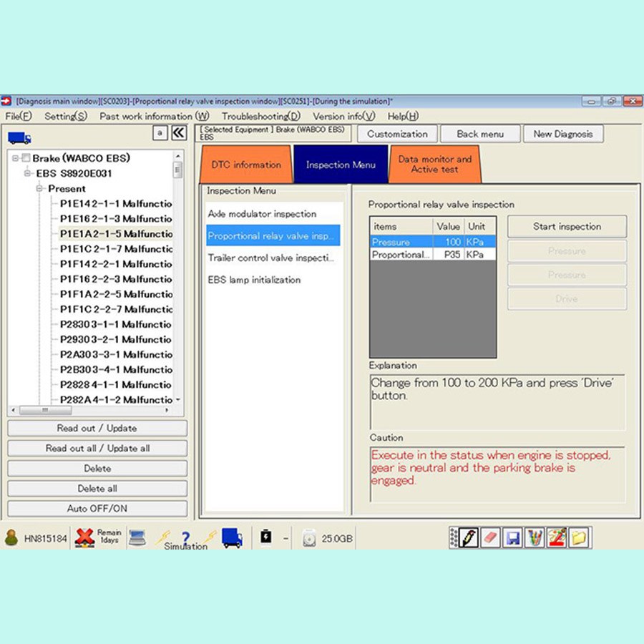This screenshot has width=644, height=644.
Task: Switch to the DTC information tab
Action: point(245,165)
